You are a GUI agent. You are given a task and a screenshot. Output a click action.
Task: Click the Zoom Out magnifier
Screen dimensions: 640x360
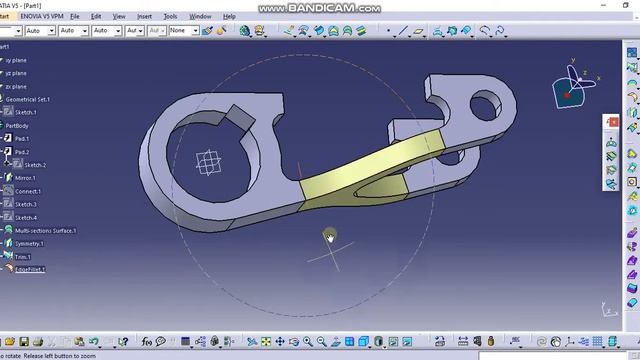tap(322, 342)
